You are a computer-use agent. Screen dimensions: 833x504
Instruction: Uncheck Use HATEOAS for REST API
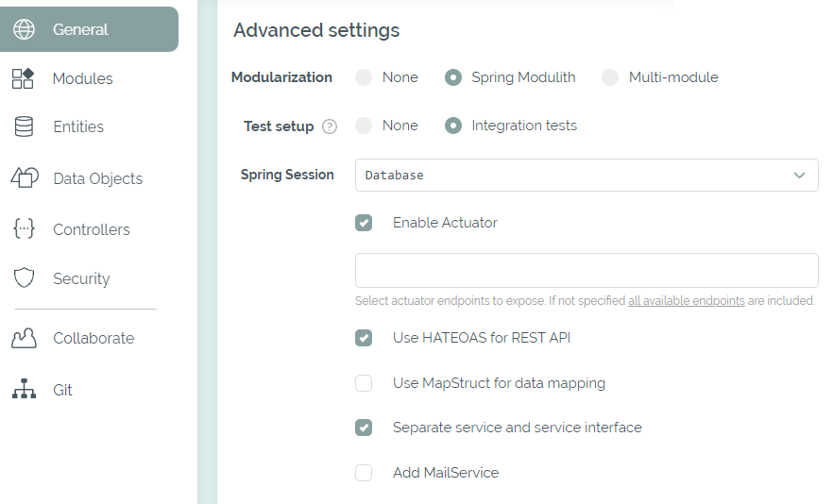(x=364, y=338)
